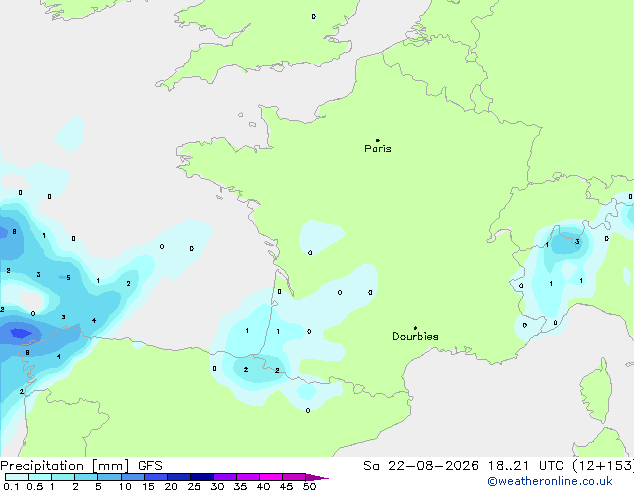Click the precipitation value '5' over the Atlantic
This screenshot has width=634, height=490.
[x=68, y=278]
